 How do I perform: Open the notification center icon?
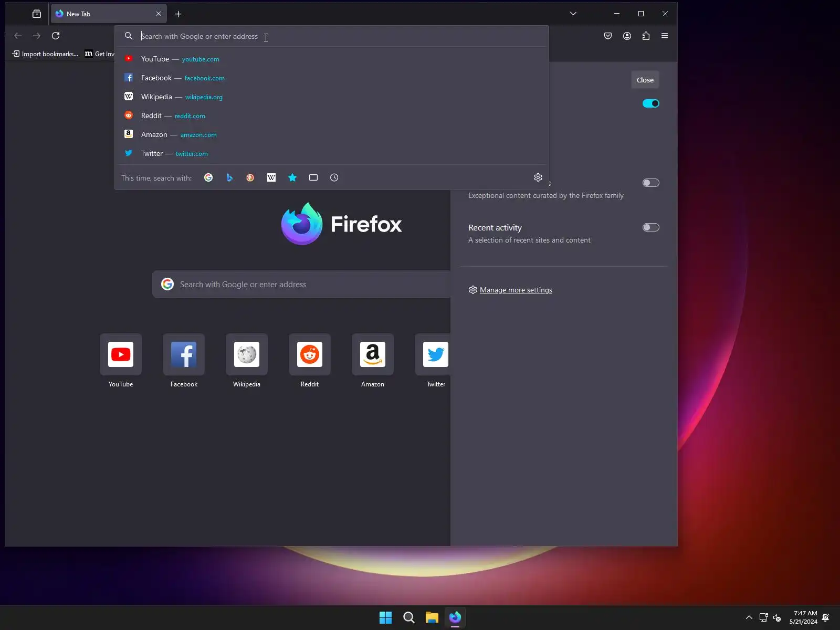[x=826, y=617]
